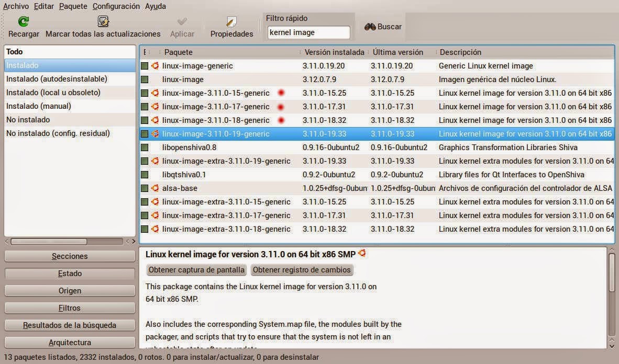The image size is (619, 364).
Task: Switch to Arquitectura view
Action: click(x=70, y=343)
